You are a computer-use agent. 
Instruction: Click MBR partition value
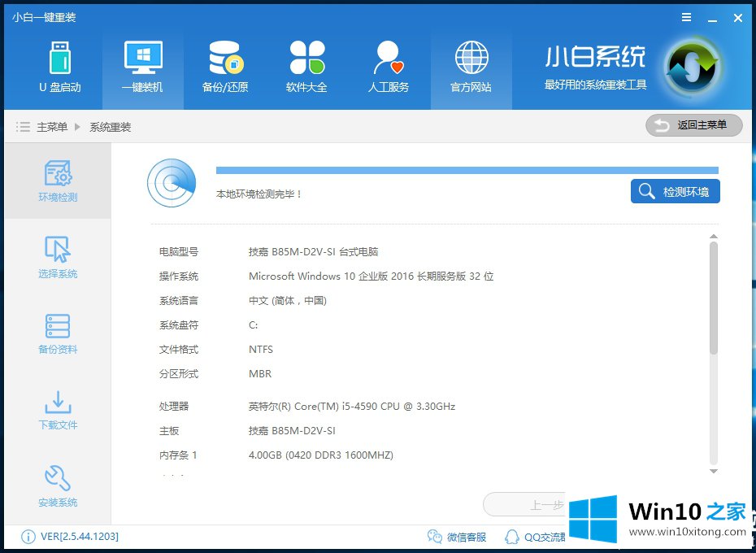click(x=260, y=374)
